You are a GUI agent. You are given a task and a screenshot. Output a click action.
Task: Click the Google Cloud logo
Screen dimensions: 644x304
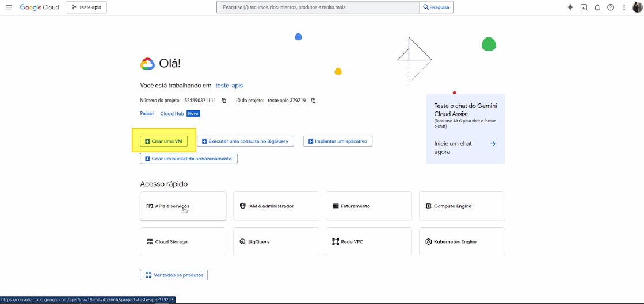(x=40, y=7)
